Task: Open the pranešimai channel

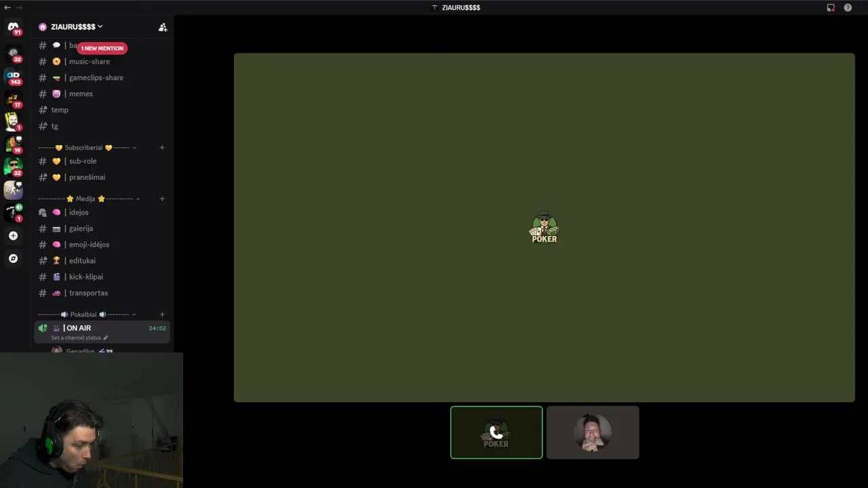Action: (102, 178)
